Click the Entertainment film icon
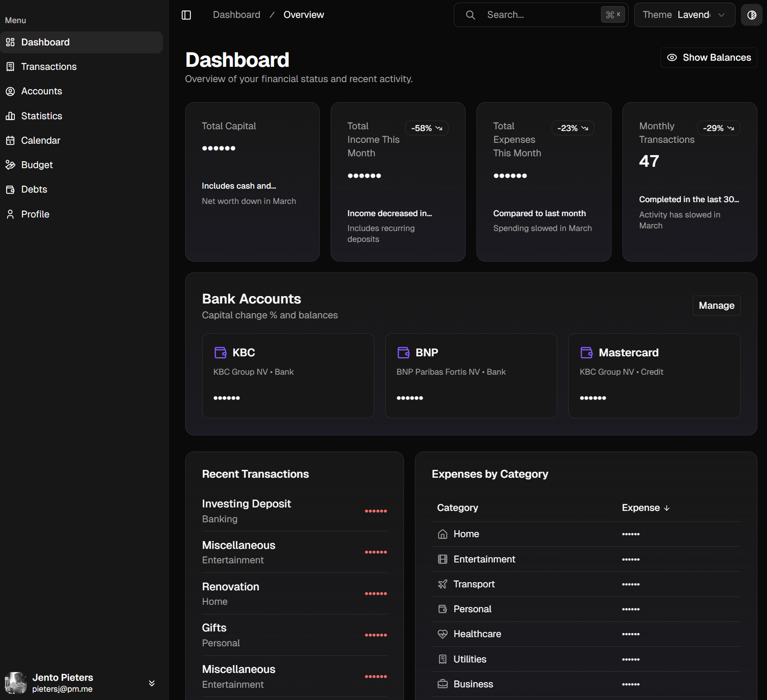 (x=442, y=559)
